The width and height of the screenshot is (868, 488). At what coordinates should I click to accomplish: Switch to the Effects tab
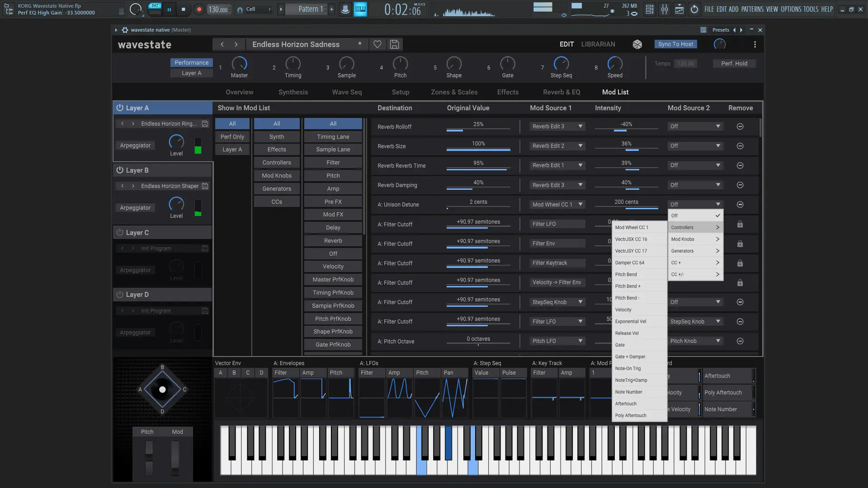click(x=508, y=92)
